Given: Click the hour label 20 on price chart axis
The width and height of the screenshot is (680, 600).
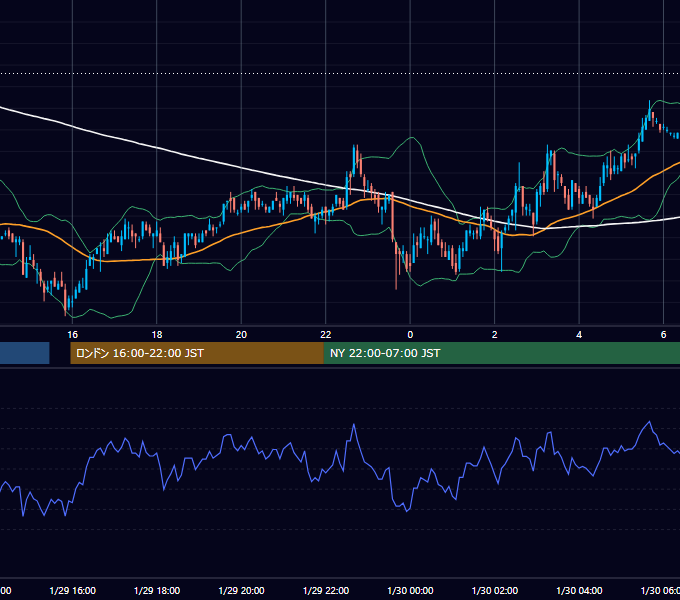Looking at the screenshot, I should click(241, 335).
